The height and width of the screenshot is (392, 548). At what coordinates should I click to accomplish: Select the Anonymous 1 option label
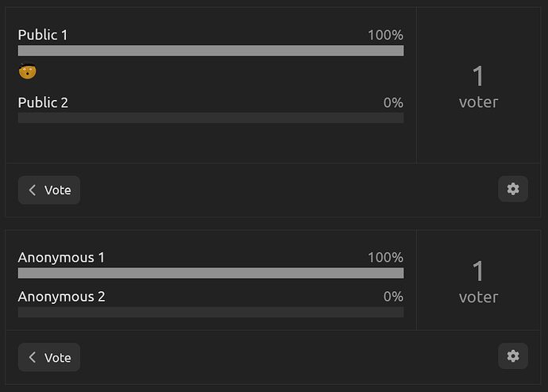[61, 258]
